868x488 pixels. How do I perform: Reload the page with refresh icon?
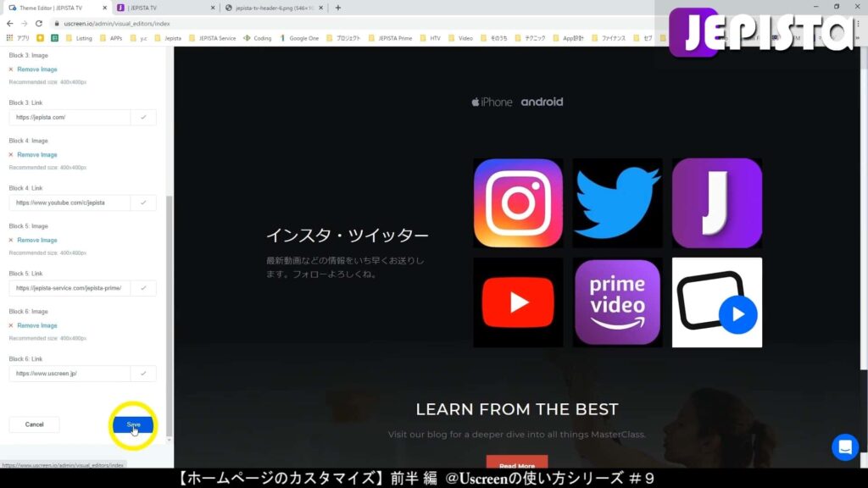tap(39, 23)
